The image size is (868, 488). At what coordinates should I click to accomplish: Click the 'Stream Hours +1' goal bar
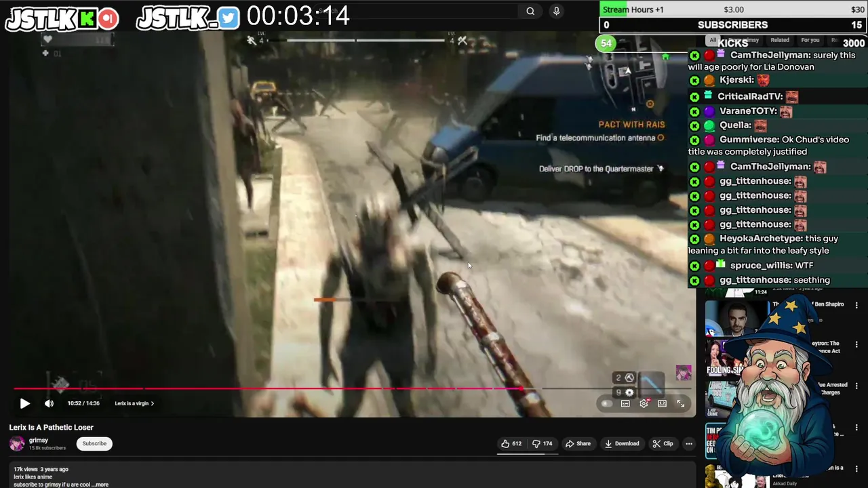pos(733,9)
